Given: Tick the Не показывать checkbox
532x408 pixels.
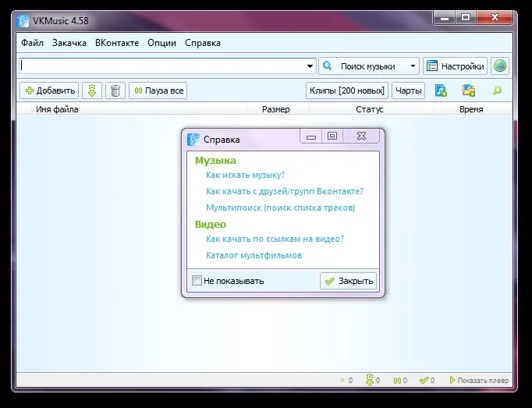Looking at the screenshot, I should pos(197,281).
